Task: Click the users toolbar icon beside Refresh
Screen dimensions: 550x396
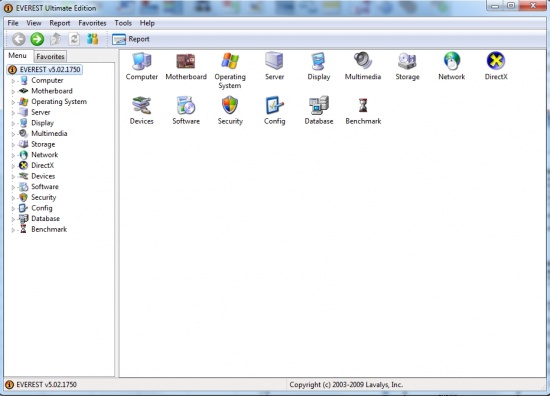Action: [x=93, y=39]
